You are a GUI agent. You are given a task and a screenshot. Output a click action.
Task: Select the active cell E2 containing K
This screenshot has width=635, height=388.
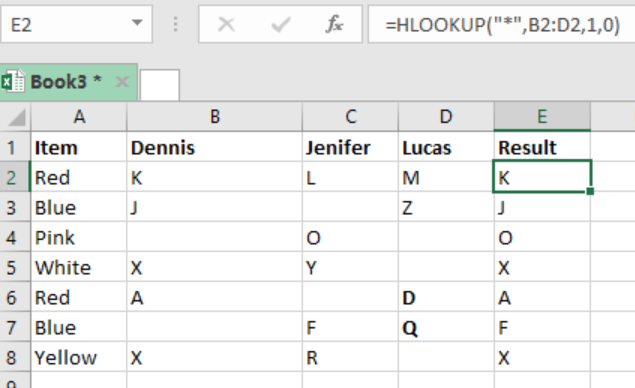click(542, 177)
